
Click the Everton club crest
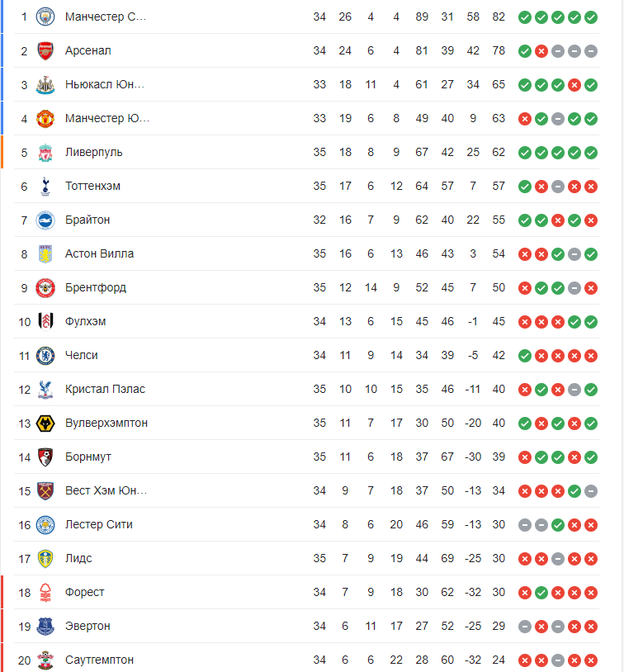(x=45, y=627)
